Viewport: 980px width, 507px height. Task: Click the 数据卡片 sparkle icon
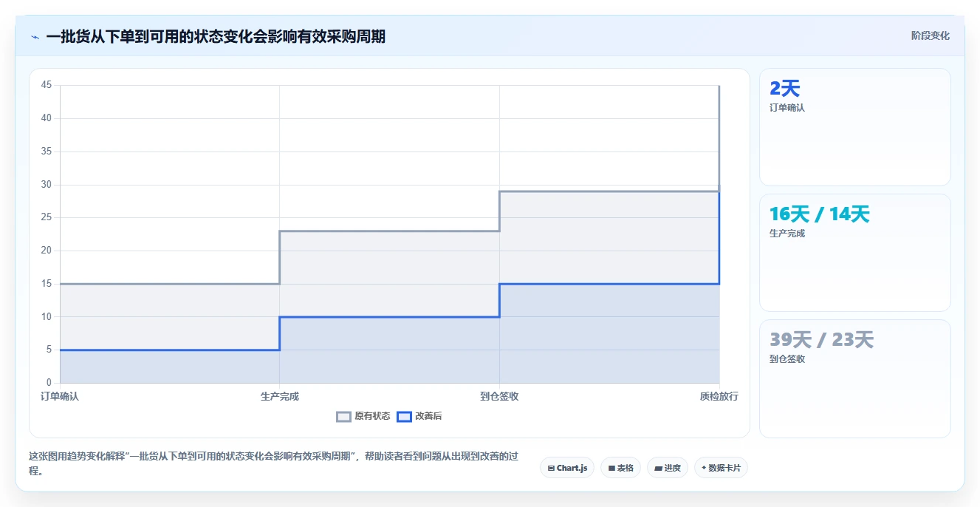click(704, 468)
